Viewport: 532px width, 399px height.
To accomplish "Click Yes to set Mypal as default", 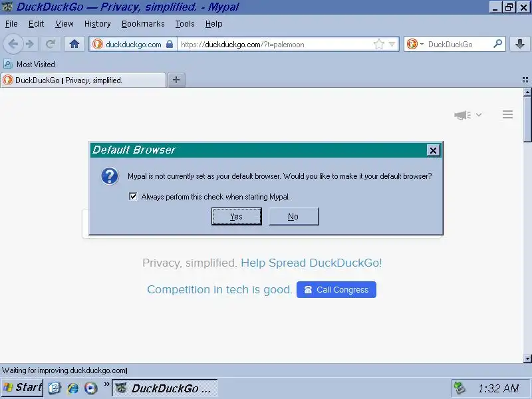I will [x=237, y=217].
